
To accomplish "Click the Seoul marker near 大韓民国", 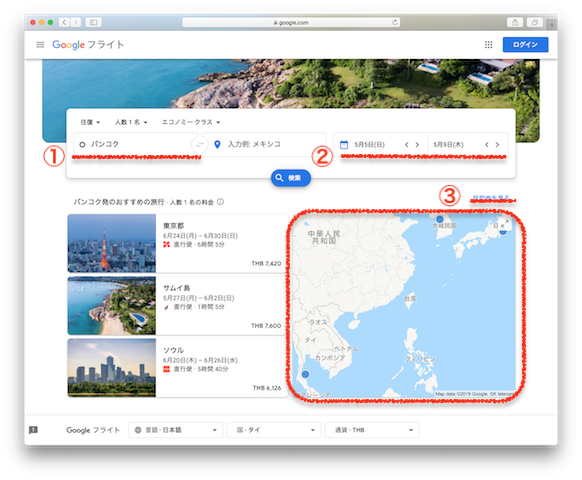I will point(439,219).
